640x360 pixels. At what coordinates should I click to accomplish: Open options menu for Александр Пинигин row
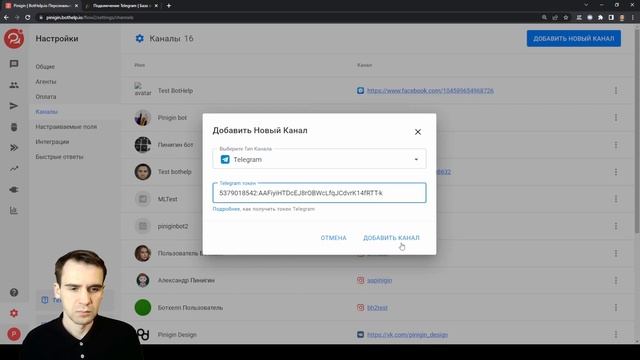pyautogui.click(x=616, y=280)
